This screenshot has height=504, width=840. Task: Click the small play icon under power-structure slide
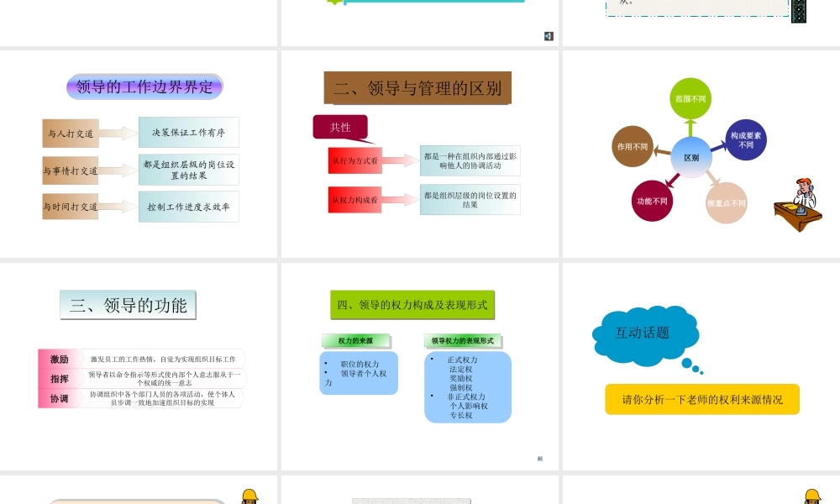pyautogui.click(x=540, y=459)
